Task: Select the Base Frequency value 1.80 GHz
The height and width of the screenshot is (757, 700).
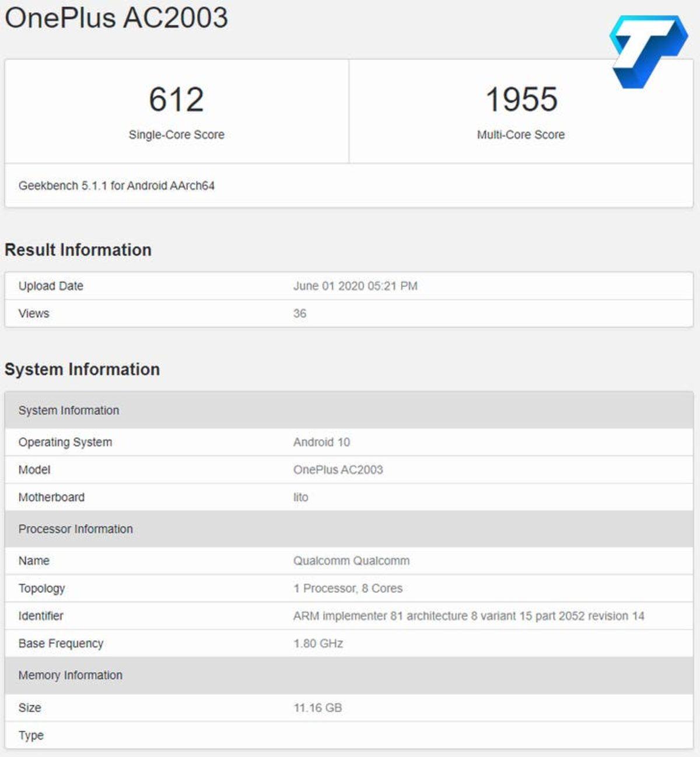Action: click(318, 643)
